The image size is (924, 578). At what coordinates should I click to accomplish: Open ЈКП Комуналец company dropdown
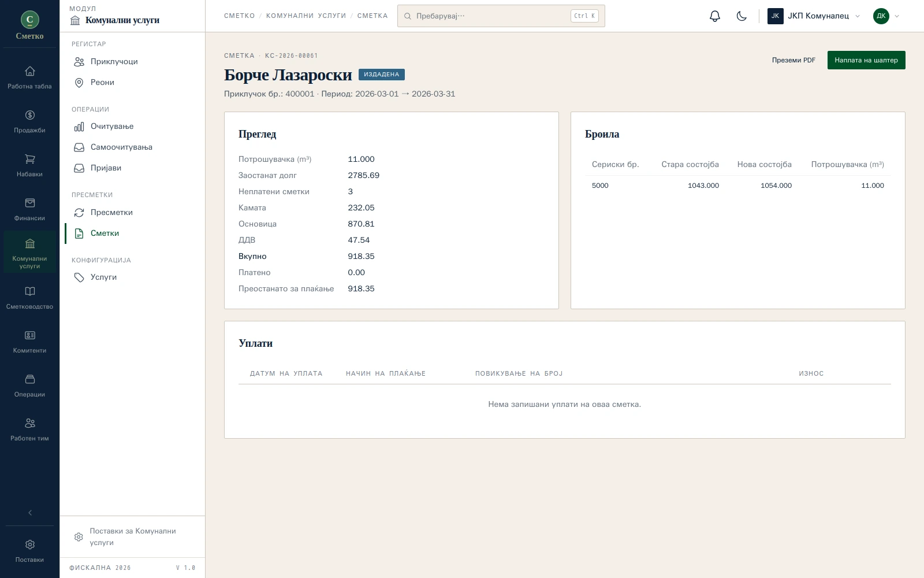pos(814,16)
